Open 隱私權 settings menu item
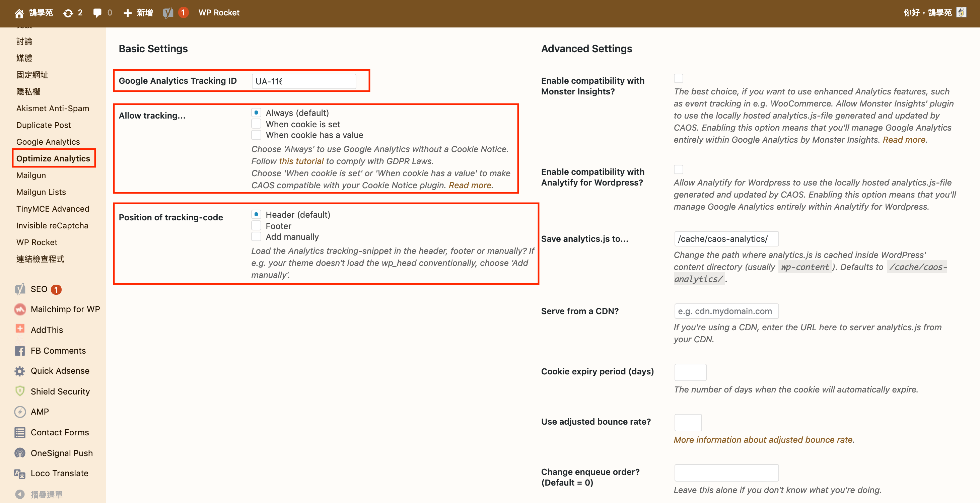The width and height of the screenshot is (980, 503). (28, 92)
